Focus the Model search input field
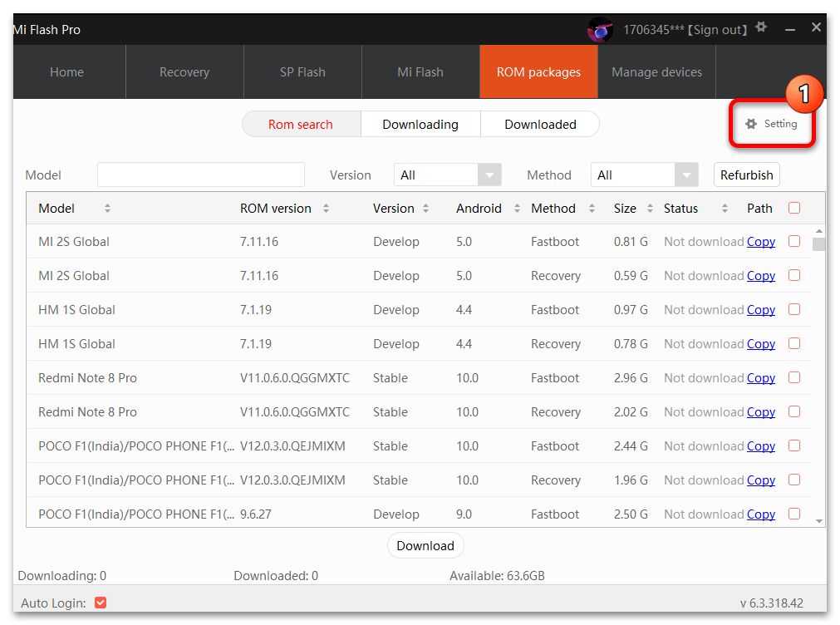 coord(201,175)
